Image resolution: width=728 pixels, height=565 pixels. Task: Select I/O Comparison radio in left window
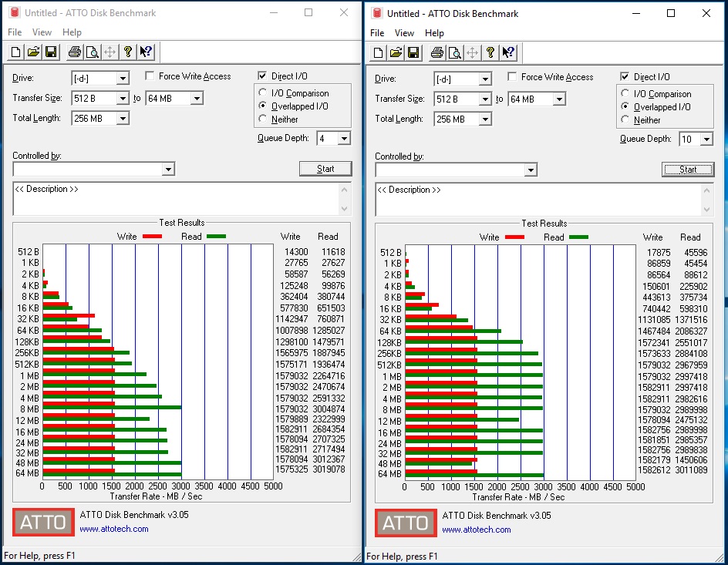pos(263,92)
